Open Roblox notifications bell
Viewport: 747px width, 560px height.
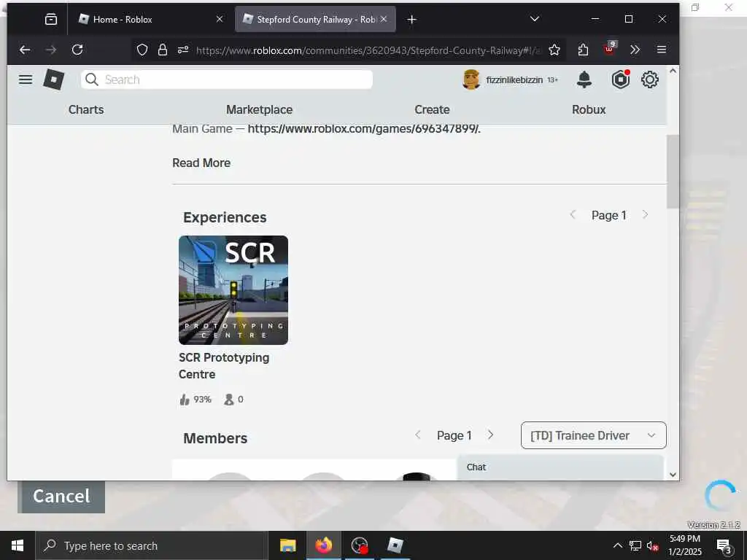584,79
